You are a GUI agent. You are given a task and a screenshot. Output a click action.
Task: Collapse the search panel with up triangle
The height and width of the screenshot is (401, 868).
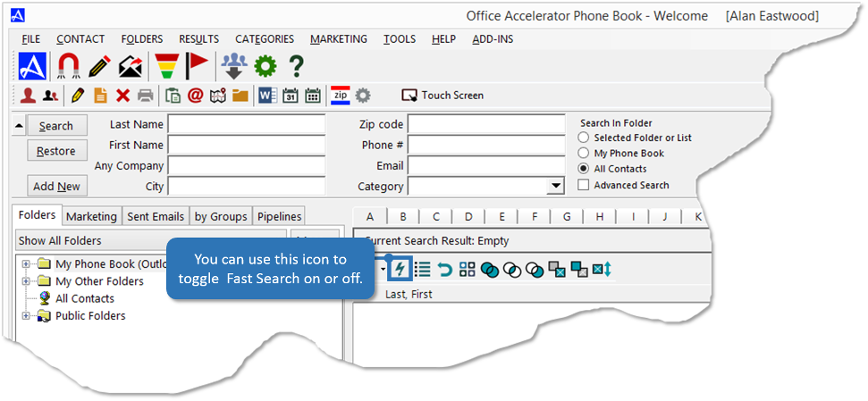coord(19,126)
